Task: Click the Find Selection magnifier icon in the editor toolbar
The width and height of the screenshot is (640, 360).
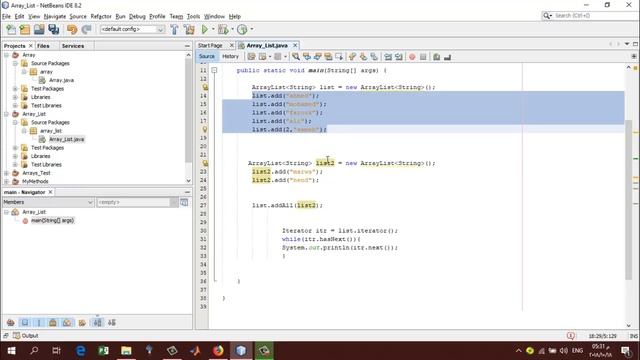Action: click(x=296, y=57)
